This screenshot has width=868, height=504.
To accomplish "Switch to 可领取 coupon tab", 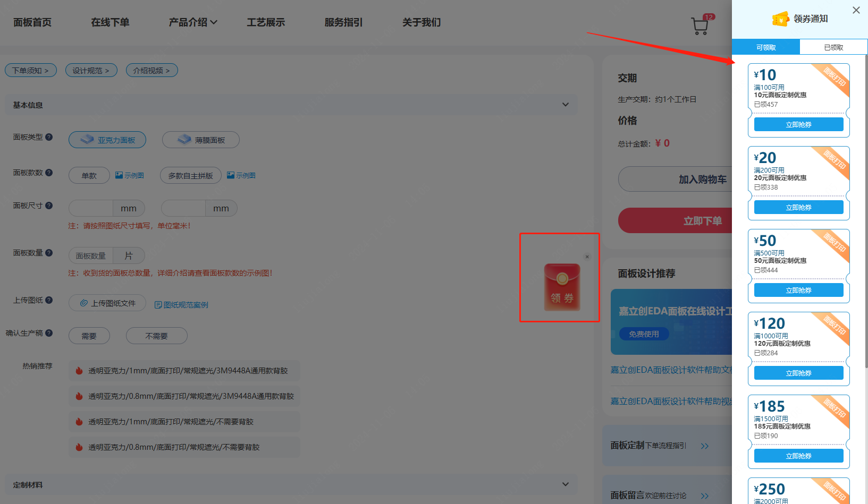I will (x=766, y=47).
